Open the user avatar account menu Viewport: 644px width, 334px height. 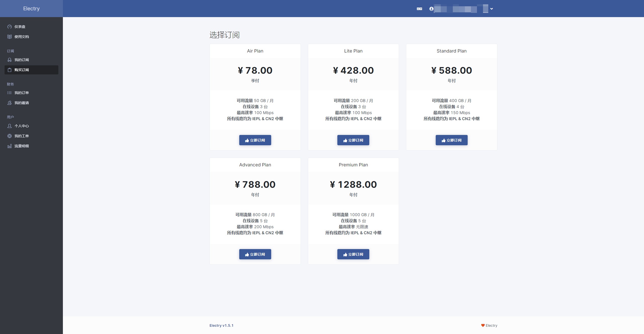(x=431, y=9)
